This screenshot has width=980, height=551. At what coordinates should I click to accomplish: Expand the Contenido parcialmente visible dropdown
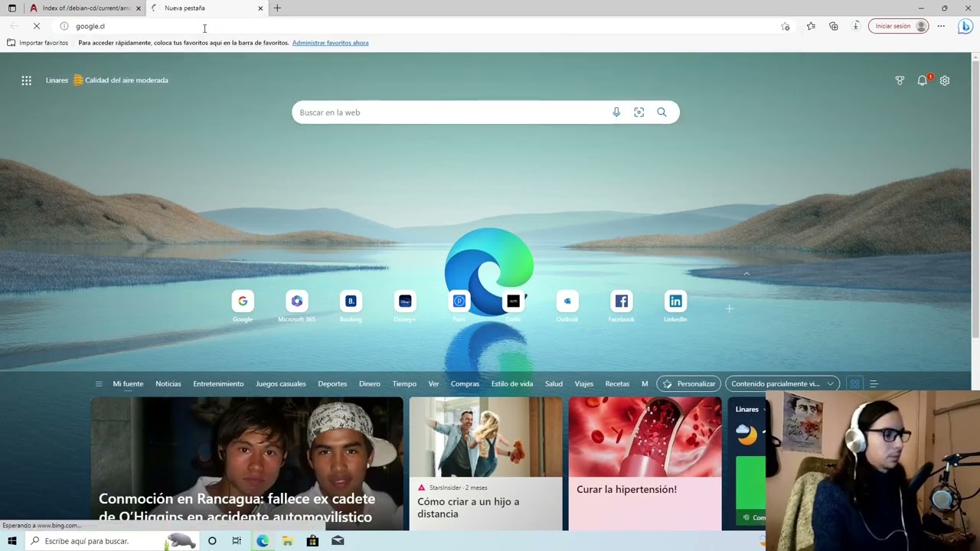pyautogui.click(x=781, y=384)
